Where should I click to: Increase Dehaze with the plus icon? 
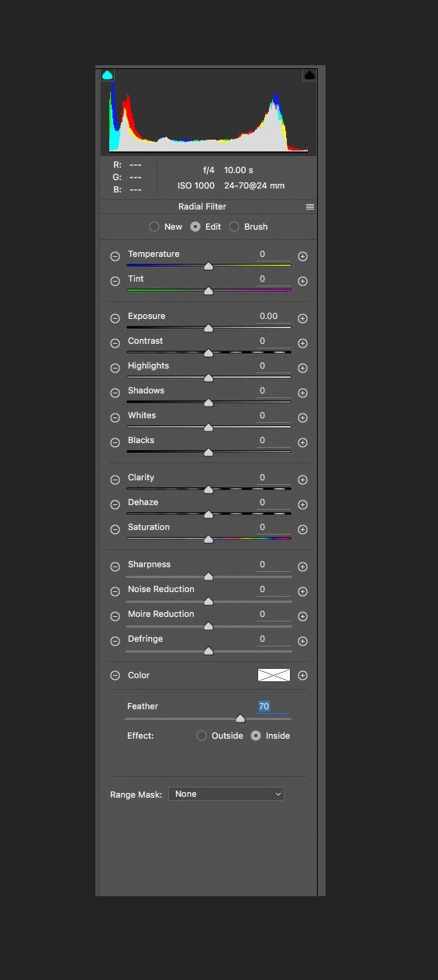point(303,504)
